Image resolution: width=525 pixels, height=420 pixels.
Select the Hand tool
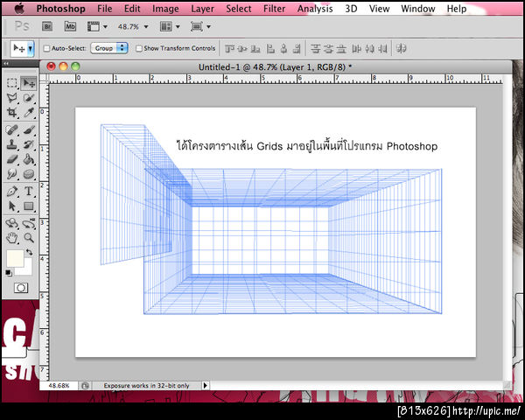(x=12, y=238)
